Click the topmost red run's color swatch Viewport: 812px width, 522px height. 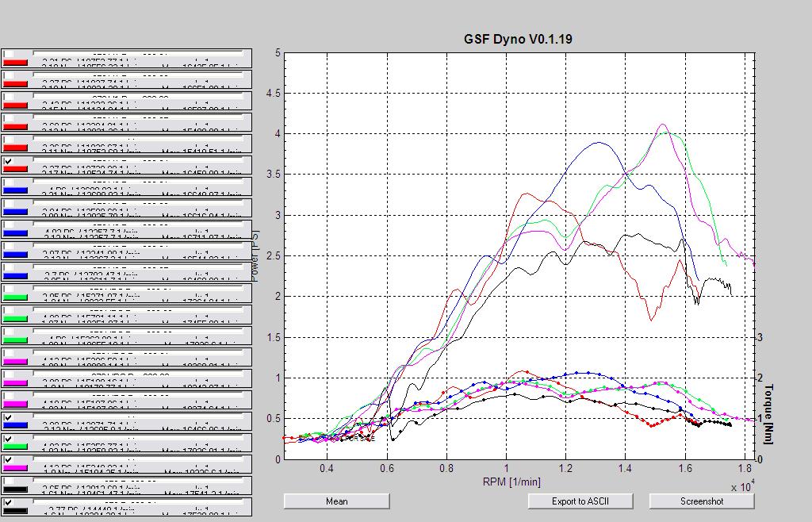pos(16,62)
